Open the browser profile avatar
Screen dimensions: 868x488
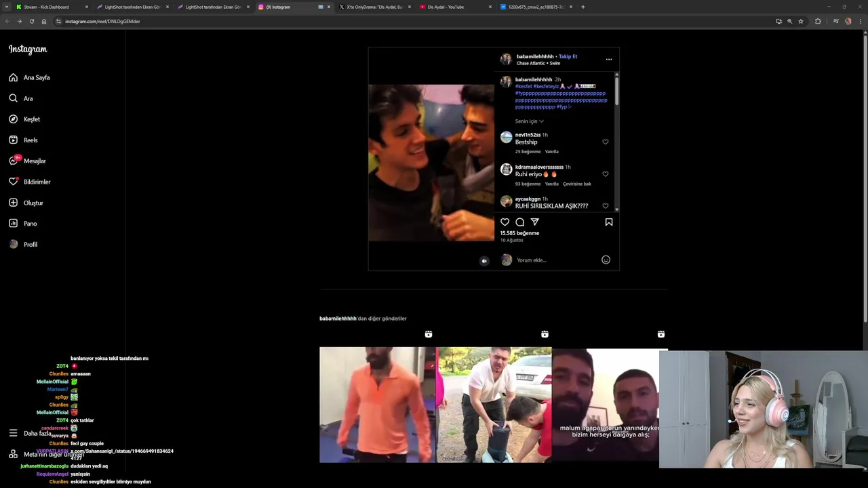point(848,21)
